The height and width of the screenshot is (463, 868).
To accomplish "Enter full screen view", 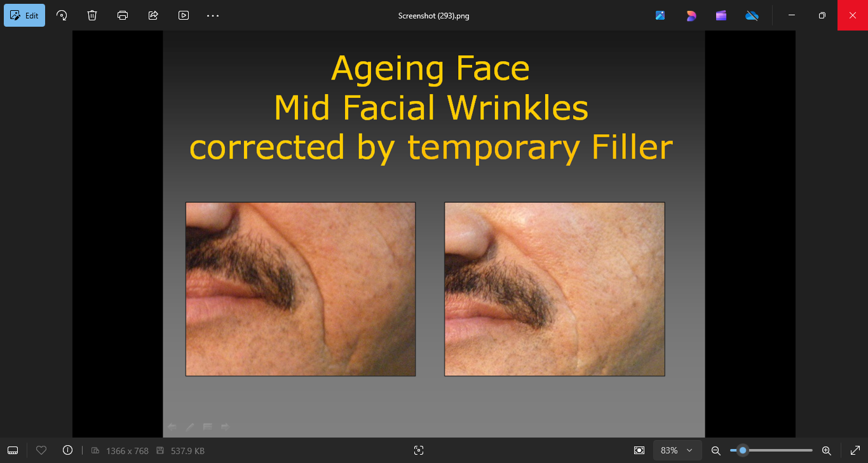I will pyautogui.click(x=855, y=450).
